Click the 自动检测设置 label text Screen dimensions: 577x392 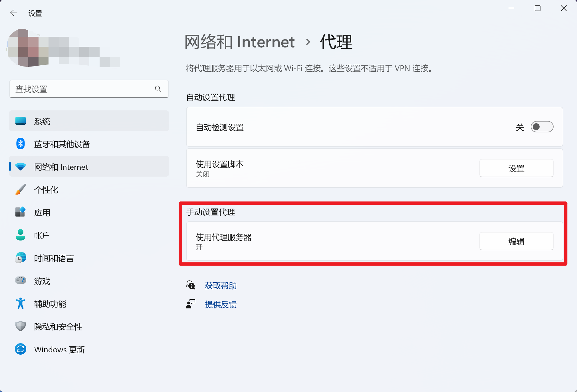[x=220, y=127]
